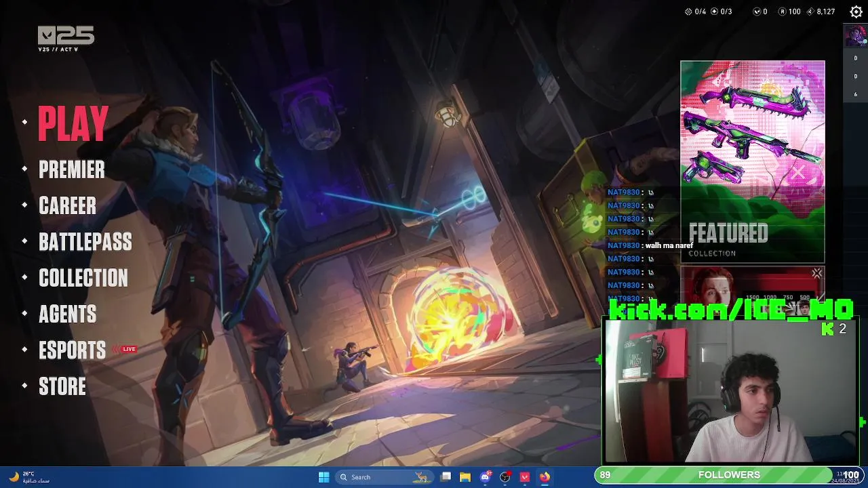Open Firefox from the taskbar
This screenshot has width=868, height=488.
(545, 477)
